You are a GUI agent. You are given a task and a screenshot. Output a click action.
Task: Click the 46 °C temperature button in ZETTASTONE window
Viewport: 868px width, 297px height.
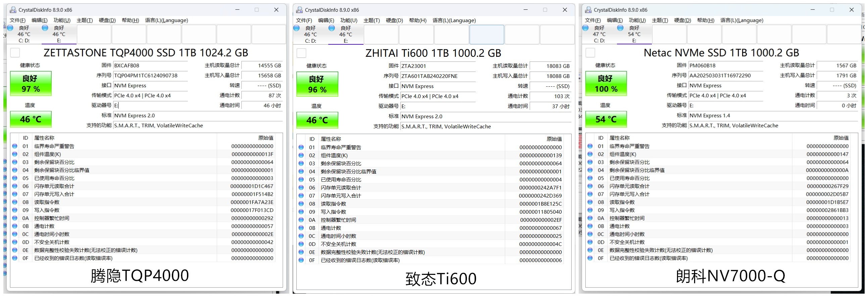click(31, 119)
